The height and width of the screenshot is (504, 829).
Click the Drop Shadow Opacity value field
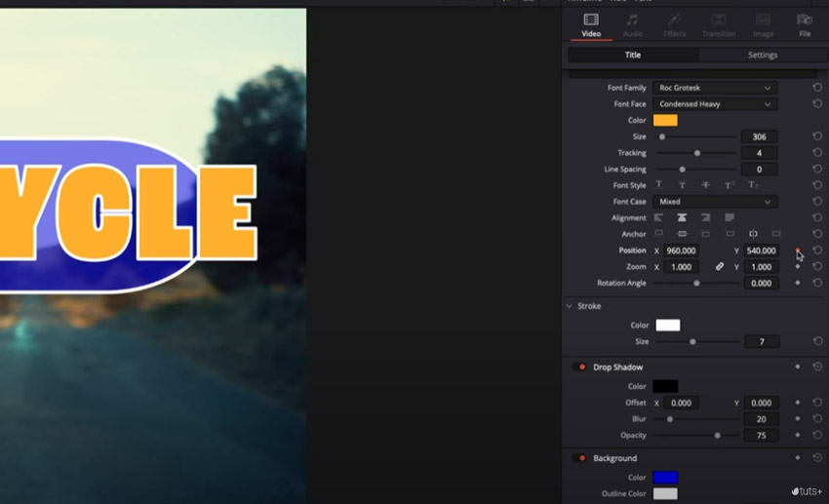[762, 435]
